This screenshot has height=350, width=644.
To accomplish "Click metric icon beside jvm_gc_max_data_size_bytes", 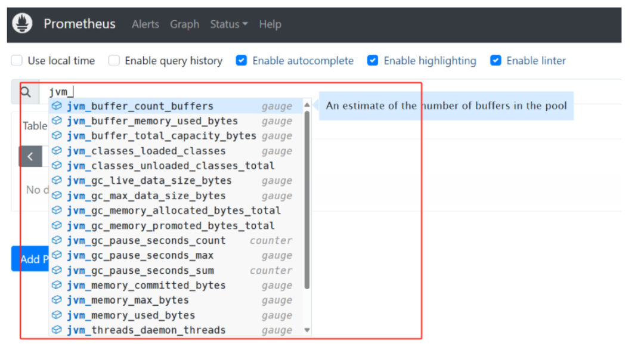I will pos(57,196).
